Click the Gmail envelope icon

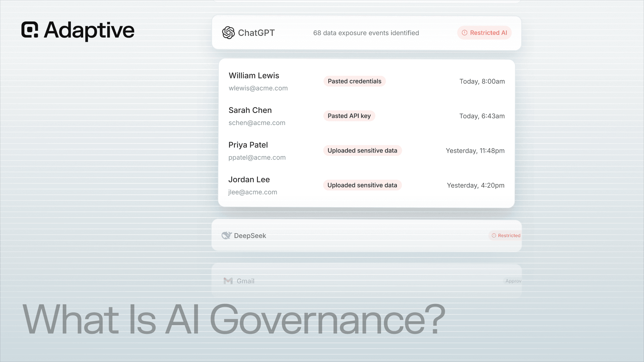coord(228,281)
